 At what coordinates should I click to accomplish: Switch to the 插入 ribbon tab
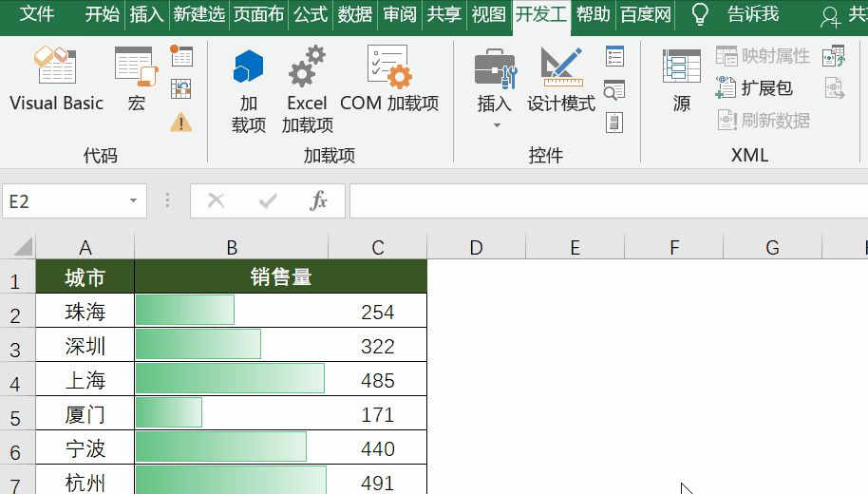pos(146,14)
